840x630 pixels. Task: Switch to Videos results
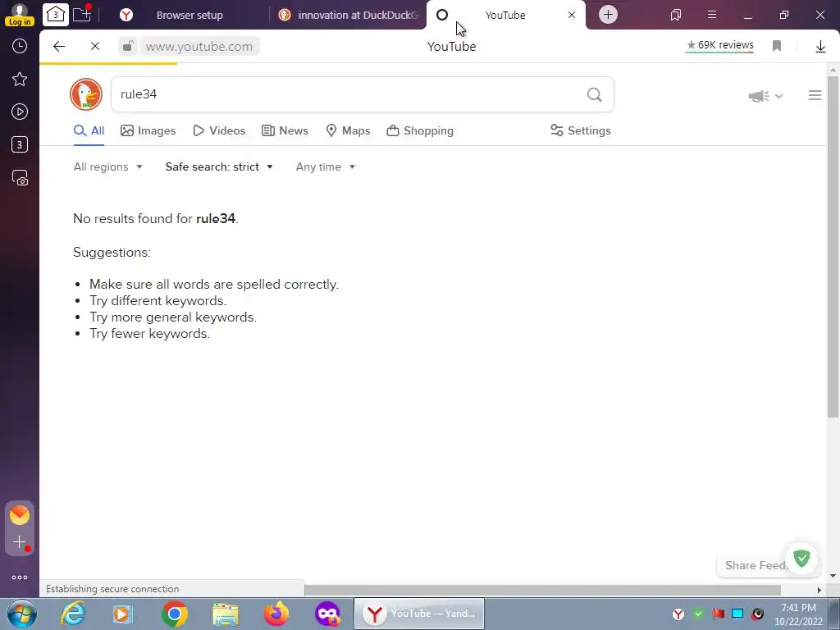tap(219, 130)
